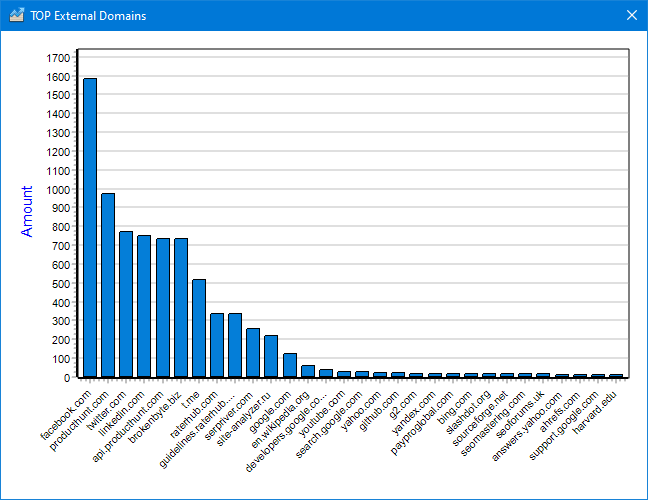Screen dimensions: 648x500
Task: Click the TOP External Domains window title
Action: click(88, 16)
